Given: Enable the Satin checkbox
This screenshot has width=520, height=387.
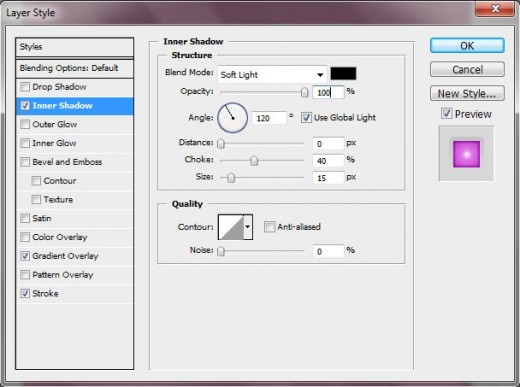Looking at the screenshot, I should [25, 218].
